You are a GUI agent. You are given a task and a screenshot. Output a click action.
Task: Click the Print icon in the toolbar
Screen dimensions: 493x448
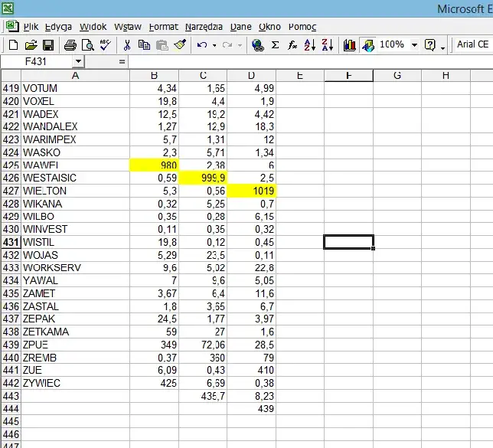coord(70,45)
